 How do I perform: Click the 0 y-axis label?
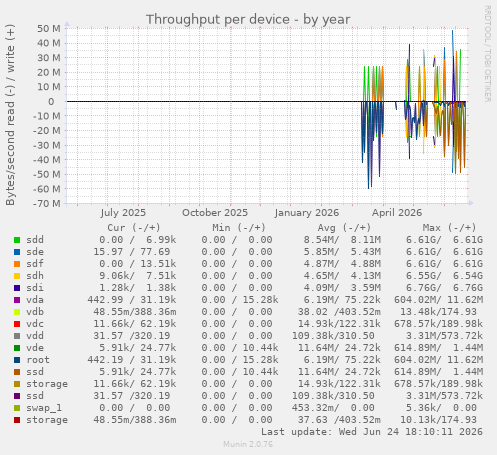51,102
